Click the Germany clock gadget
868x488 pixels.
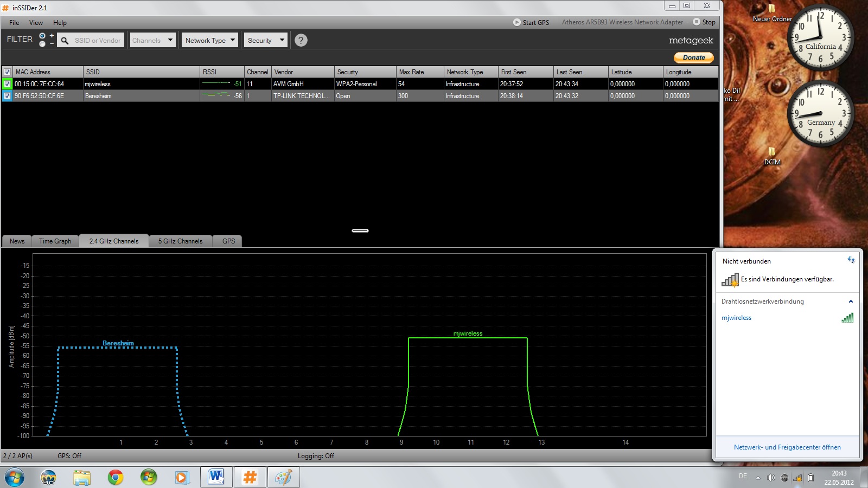820,113
